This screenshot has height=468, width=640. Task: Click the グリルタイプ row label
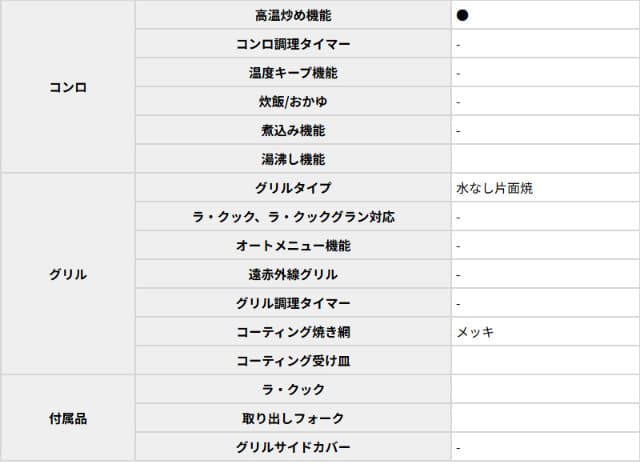(293, 188)
